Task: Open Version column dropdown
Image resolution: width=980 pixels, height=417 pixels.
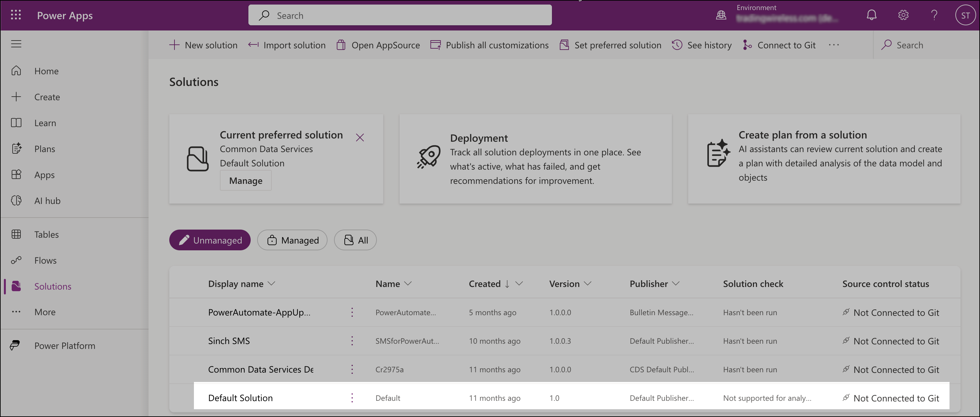Action: coord(587,283)
